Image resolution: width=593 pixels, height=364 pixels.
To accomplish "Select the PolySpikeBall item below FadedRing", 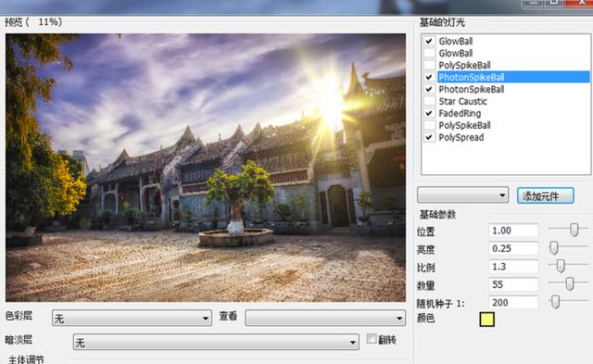I will 464,125.
